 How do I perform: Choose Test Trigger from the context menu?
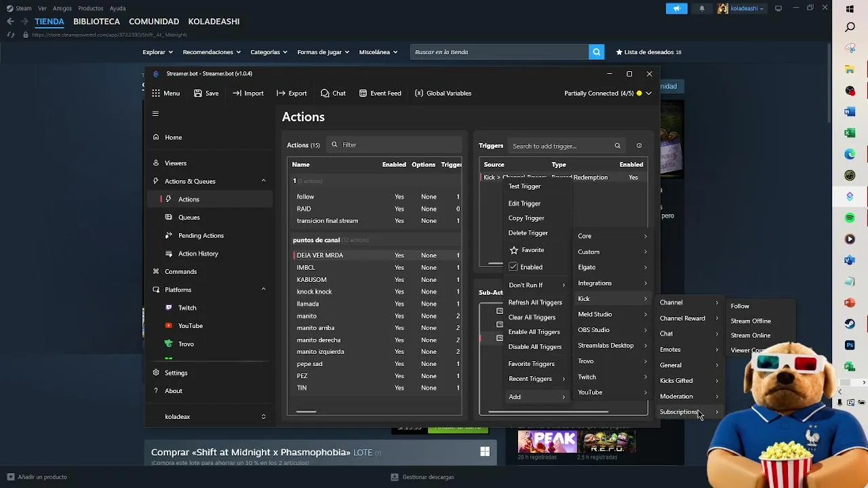(x=525, y=186)
